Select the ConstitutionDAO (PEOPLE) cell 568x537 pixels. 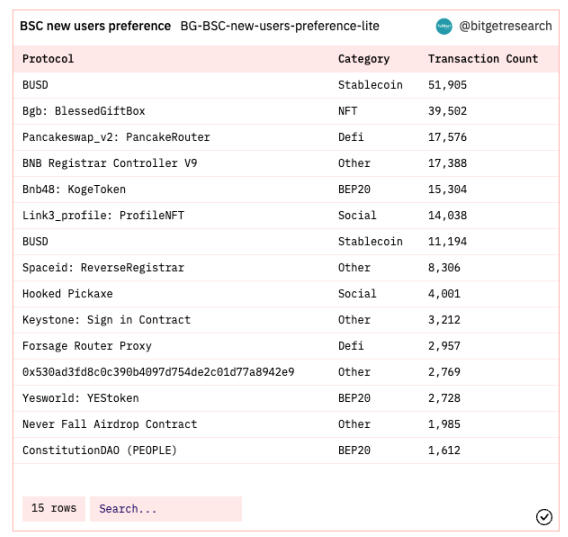[x=100, y=450]
